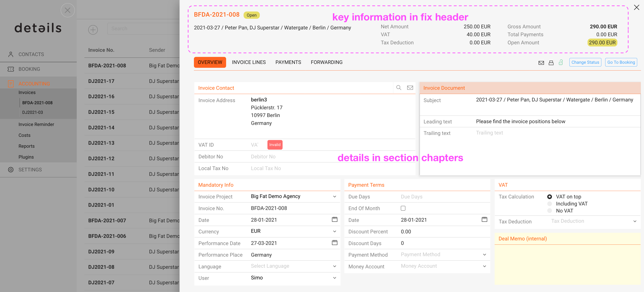
Task: Open invoice row DJ2021-01 in list
Action: coord(132,205)
